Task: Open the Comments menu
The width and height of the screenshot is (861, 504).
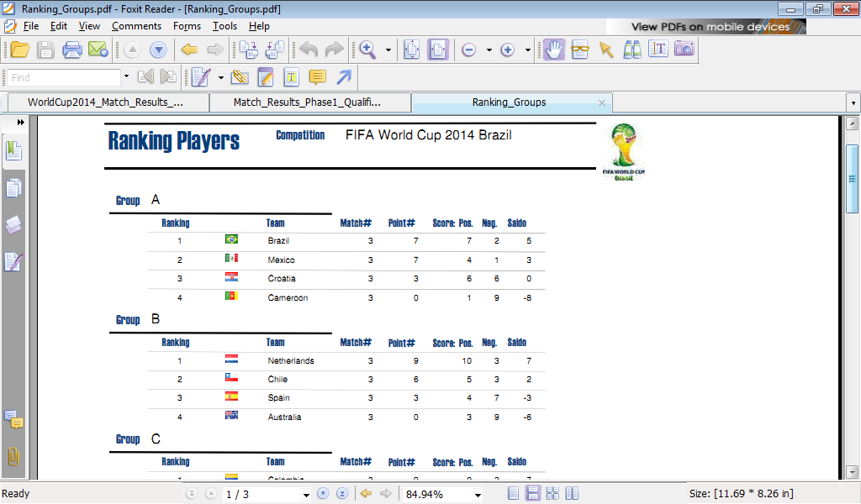Action: pyautogui.click(x=136, y=26)
